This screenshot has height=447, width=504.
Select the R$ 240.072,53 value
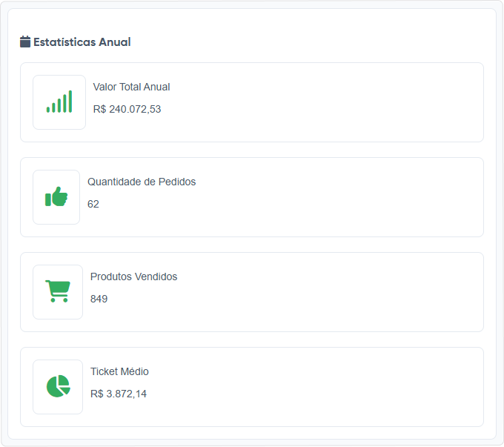pos(127,109)
